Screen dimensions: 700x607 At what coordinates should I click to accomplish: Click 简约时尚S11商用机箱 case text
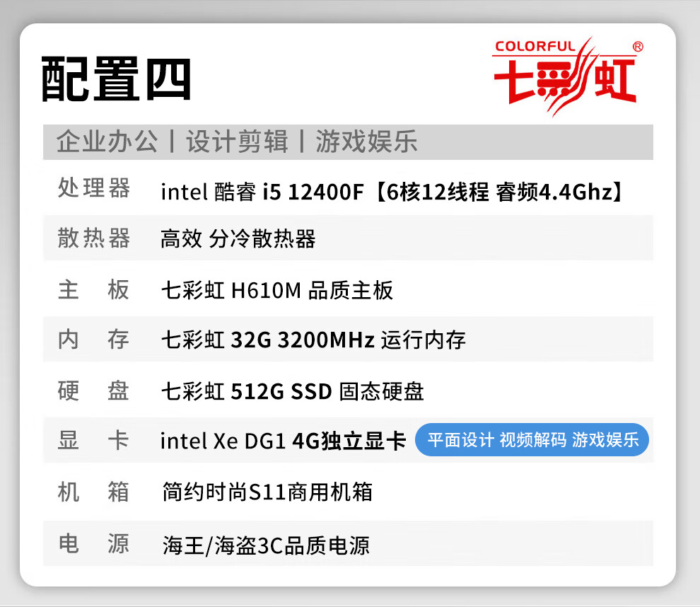pos(267,492)
